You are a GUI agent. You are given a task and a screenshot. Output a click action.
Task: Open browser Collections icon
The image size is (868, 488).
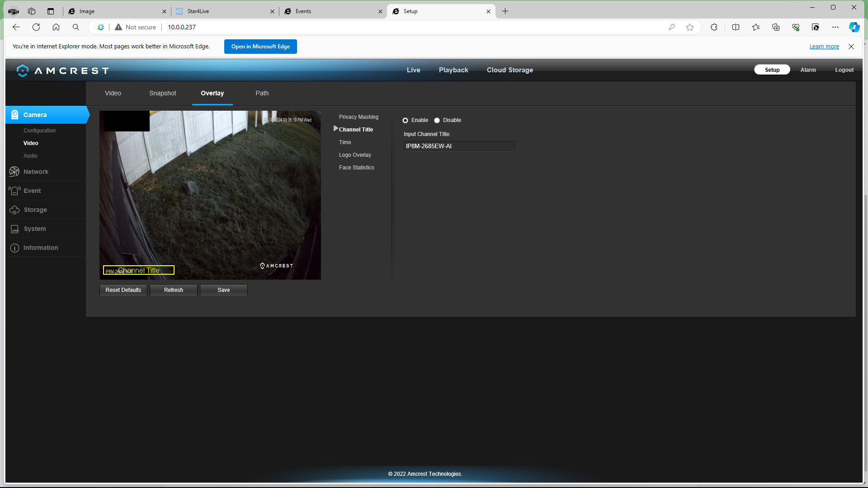click(776, 27)
